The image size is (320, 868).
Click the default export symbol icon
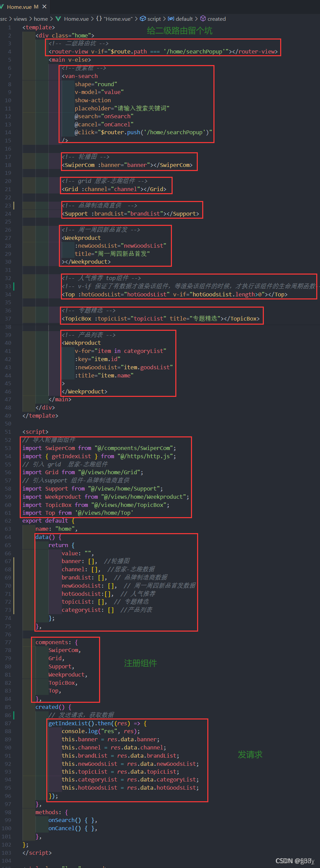pos(171,19)
